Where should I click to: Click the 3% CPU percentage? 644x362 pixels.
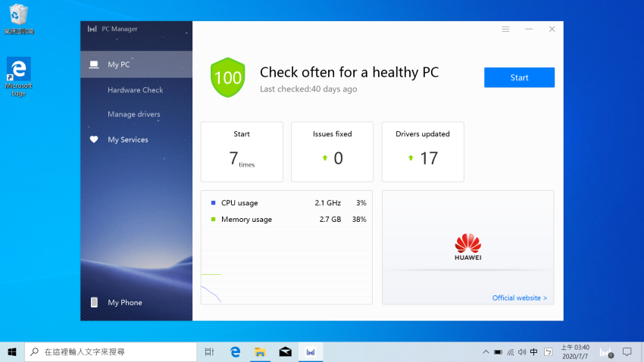[361, 203]
